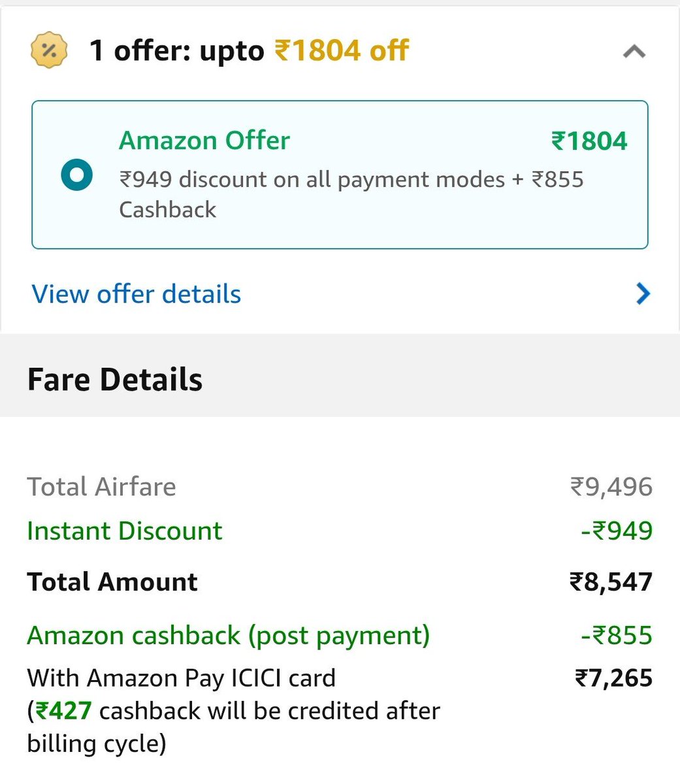Collapse the offers section with the up chevron

pos(634,52)
